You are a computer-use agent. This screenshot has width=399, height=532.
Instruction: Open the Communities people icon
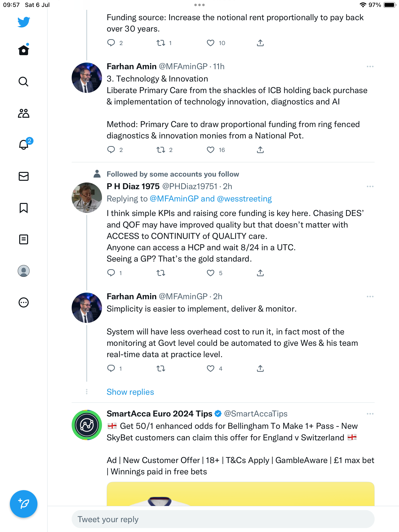tap(24, 113)
